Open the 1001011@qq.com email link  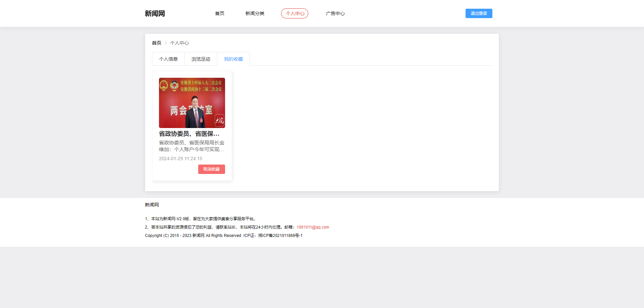(312, 227)
